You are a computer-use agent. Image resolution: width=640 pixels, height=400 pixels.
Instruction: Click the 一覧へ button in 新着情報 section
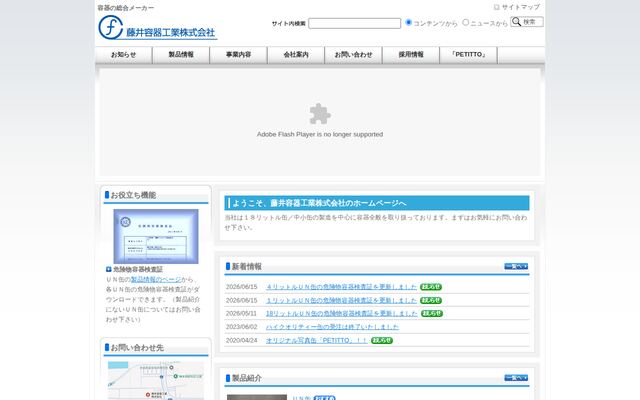pyautogui.click(x=516, y=267)
